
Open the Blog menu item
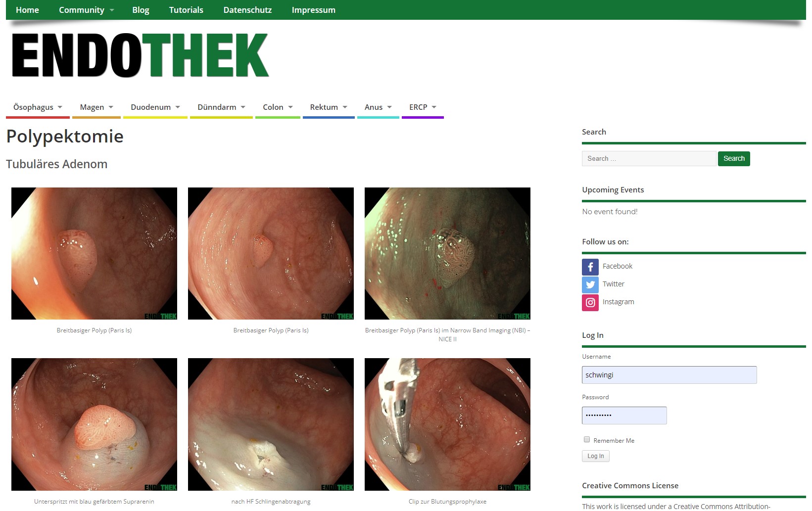point(141,10)
